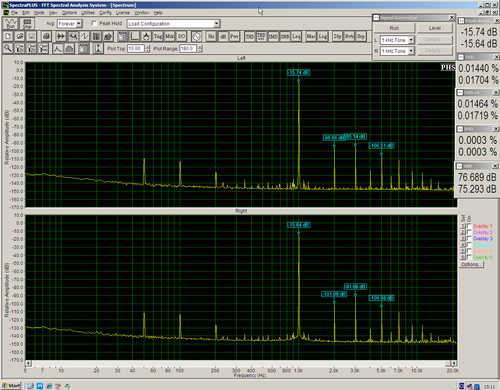This screenshot has height=390, width=500.
Task: Click the Rvb toolbar button
Action: 349,36
